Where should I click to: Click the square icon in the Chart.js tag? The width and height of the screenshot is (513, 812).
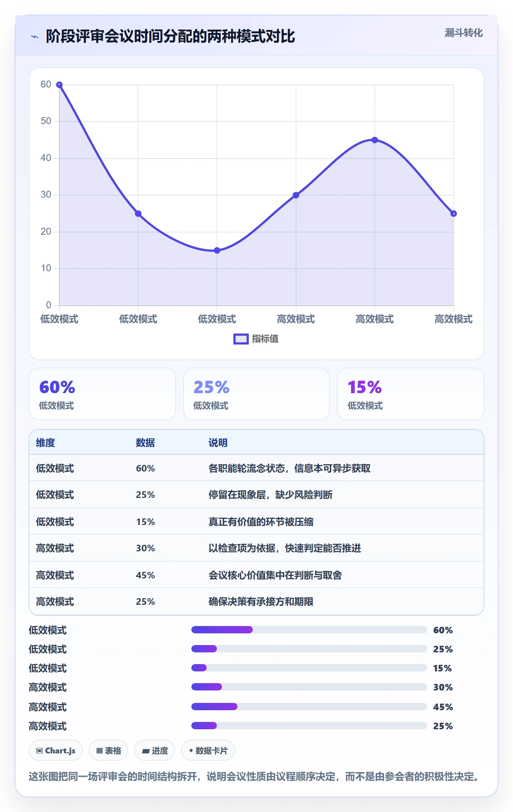point(40,751)
